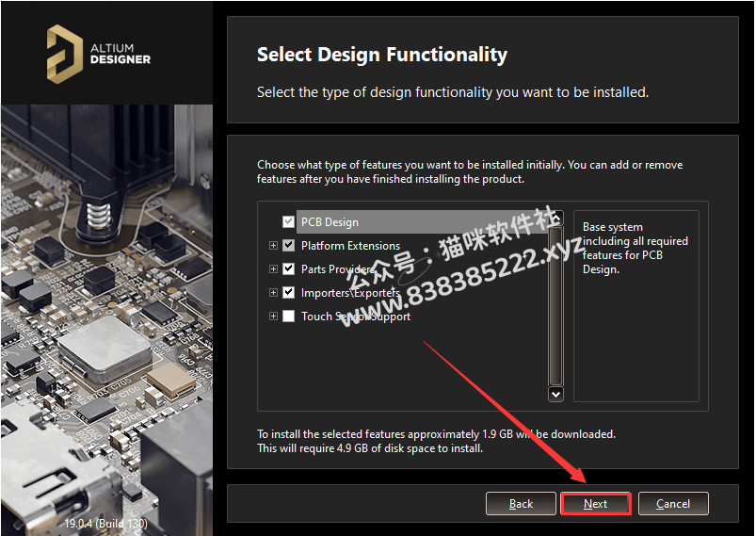The width and height of the screenshot is (756, 536).
Task: Toggle the PCB Design checkbox
Action: [x=288, y=222]
